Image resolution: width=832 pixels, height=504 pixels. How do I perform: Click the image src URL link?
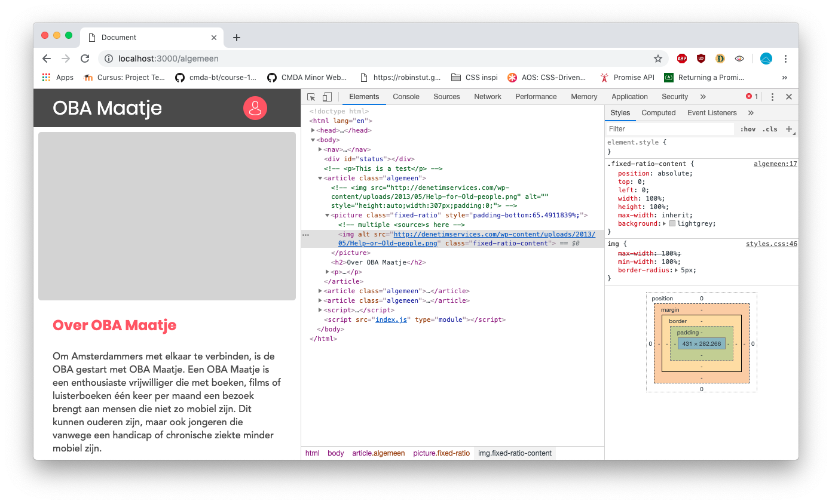pyautogui.click(x=466, y=238)
